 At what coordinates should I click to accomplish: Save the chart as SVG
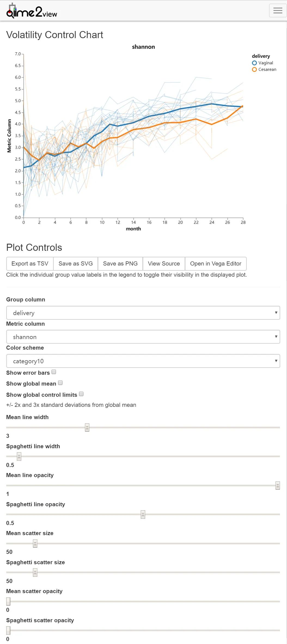pyautogui.click(x=76, y=264)
